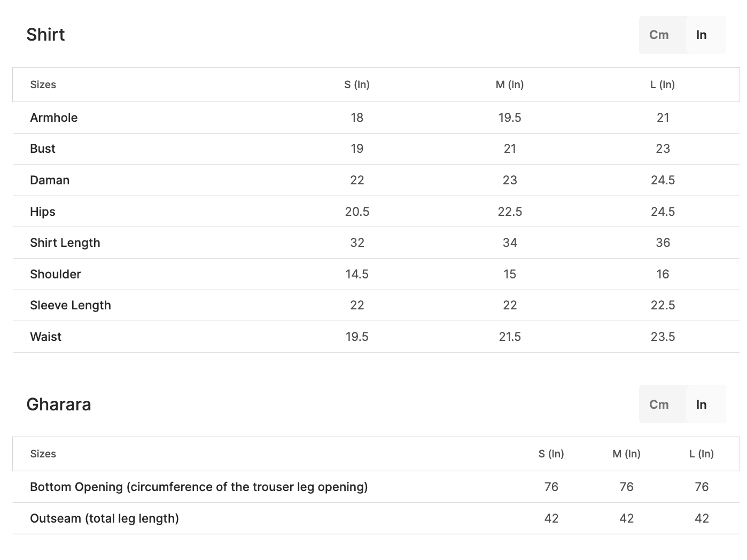Click the Daman row label

[50, 180]
